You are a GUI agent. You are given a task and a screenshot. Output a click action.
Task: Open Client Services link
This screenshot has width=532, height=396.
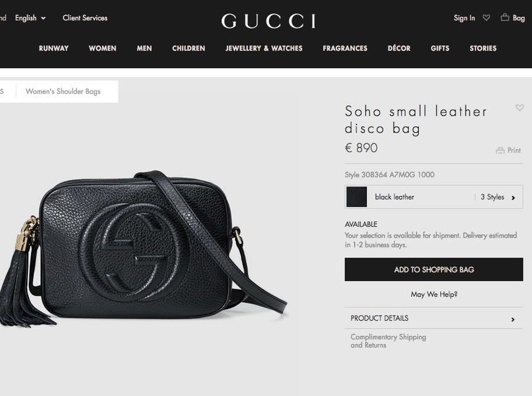(x=85, y=18)
